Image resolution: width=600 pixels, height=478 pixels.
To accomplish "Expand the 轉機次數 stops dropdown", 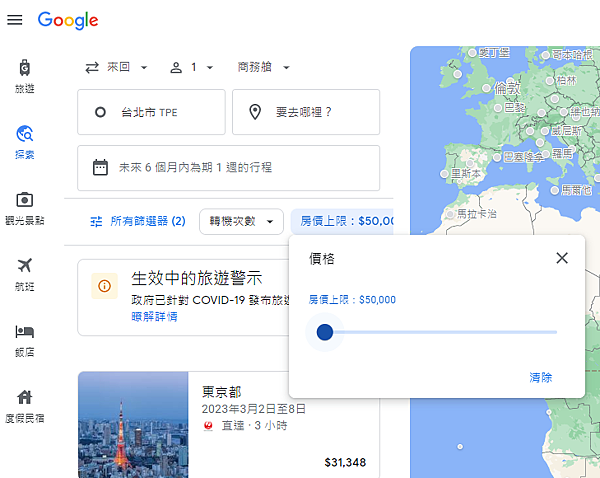I will pyautogui.click(x=241, y=221).
